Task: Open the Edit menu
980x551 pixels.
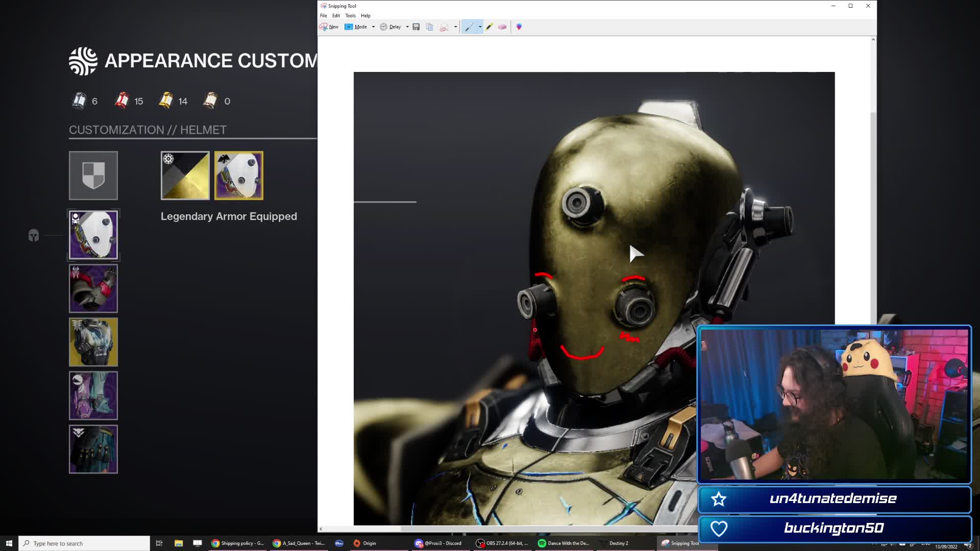Action: [x=336, y=15]
